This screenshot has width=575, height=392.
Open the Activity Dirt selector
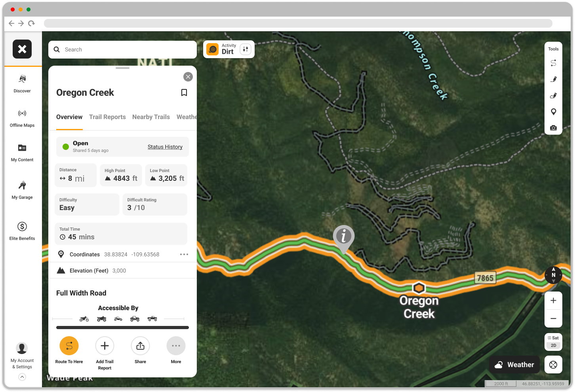pyautogui.click(x=228, y=49)
